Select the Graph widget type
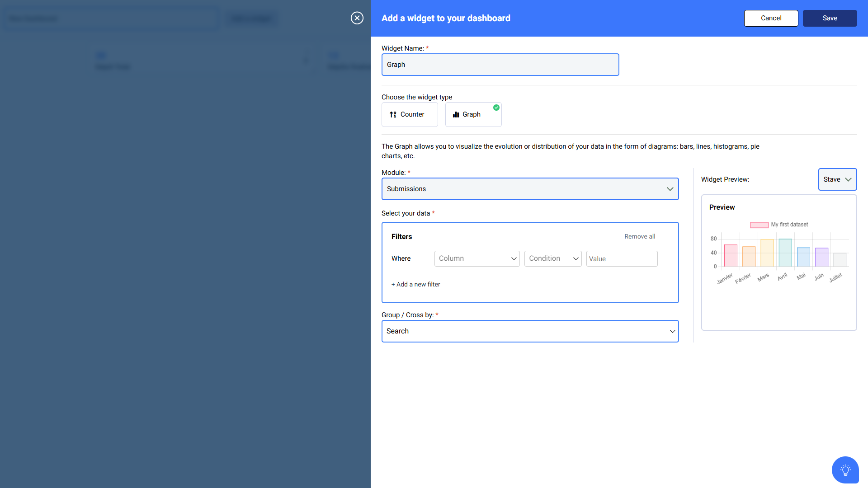868x488 pixels. [x=473, y=115]
